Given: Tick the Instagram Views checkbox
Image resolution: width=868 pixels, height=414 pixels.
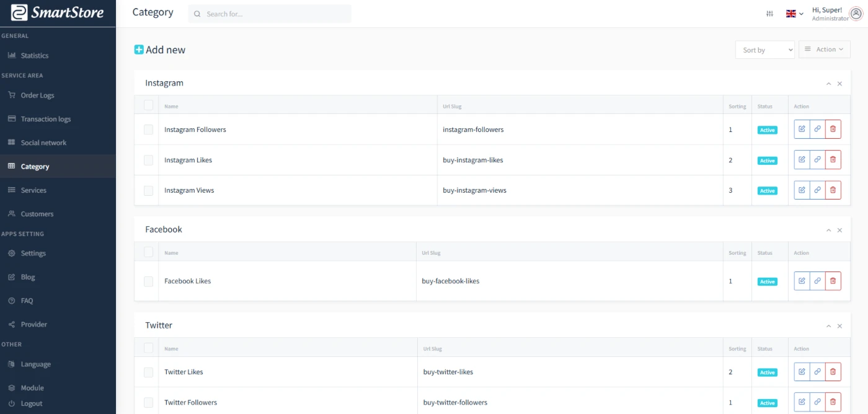Looking at the screenshot, I should tap(148, 190).
